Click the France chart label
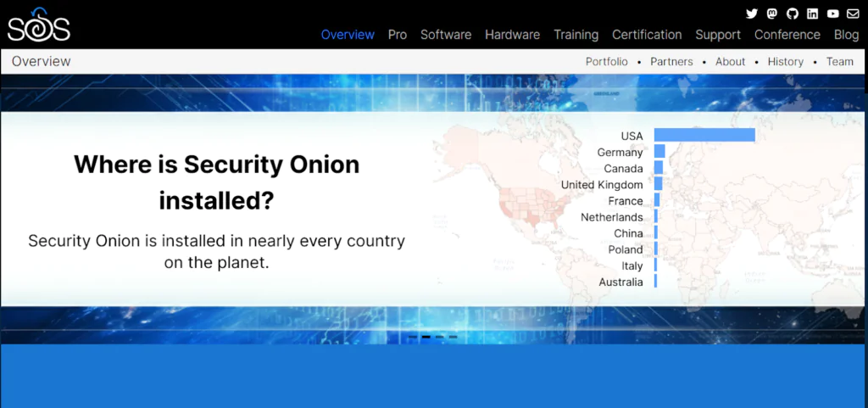 tap(626, 201)
